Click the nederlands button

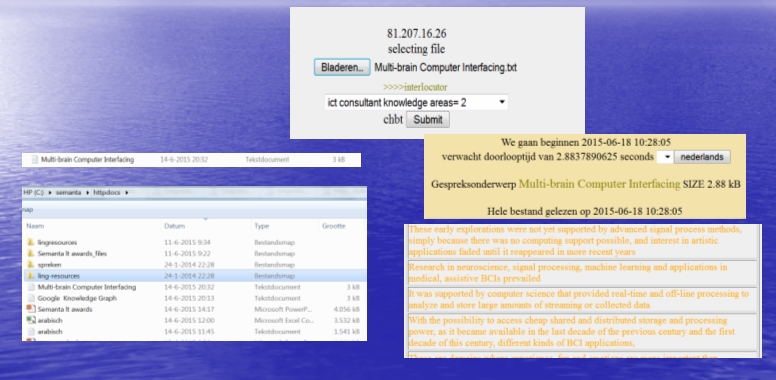(702, 157)
